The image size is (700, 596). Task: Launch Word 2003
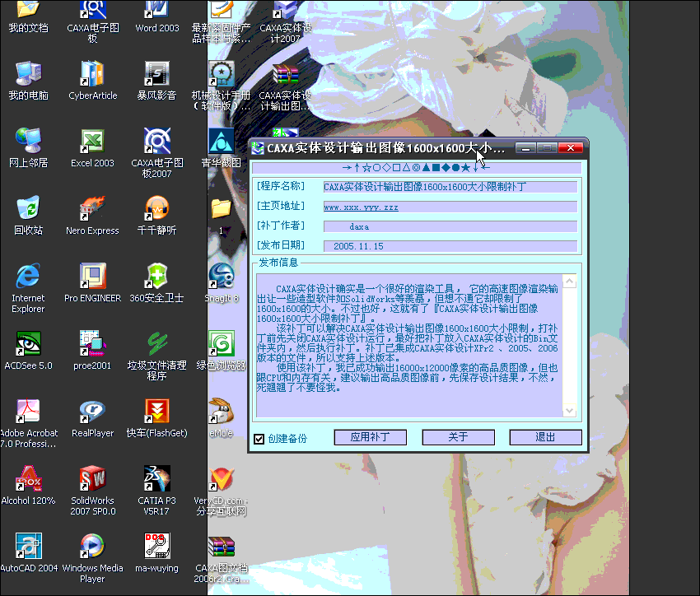point(156,15)
